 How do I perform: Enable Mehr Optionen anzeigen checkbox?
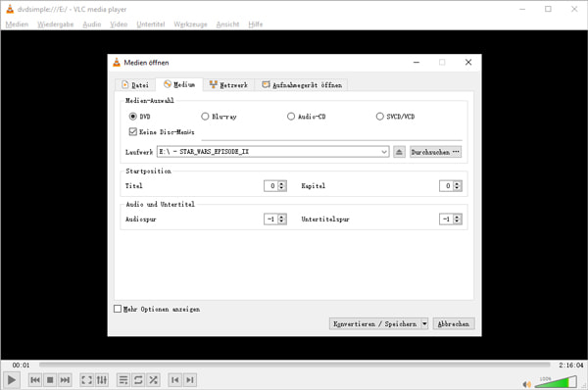pos(118,309)
